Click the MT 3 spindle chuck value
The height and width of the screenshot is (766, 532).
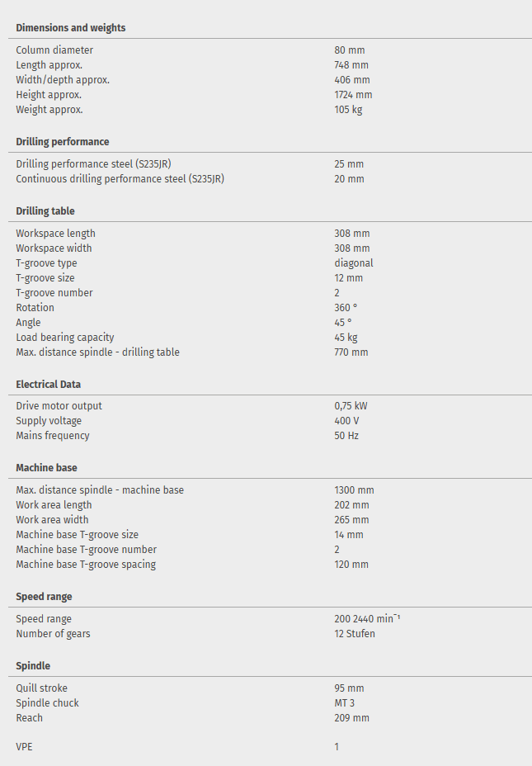(345, 703)
